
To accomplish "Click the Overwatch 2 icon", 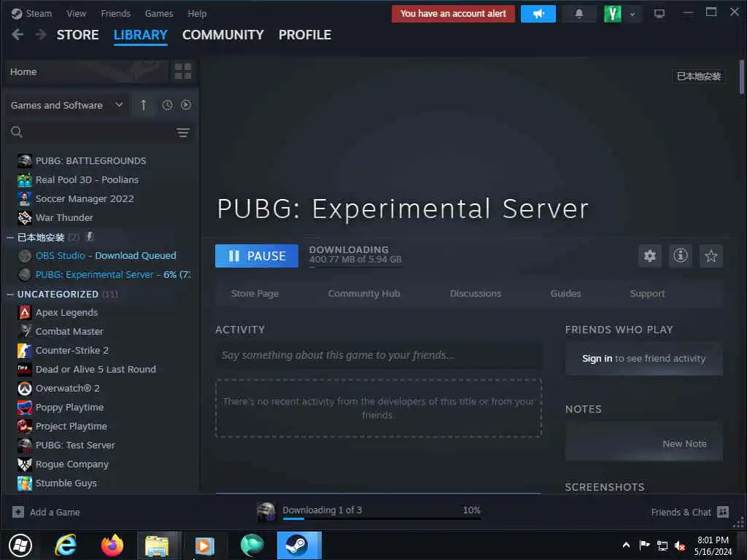I will pos(25,389).
